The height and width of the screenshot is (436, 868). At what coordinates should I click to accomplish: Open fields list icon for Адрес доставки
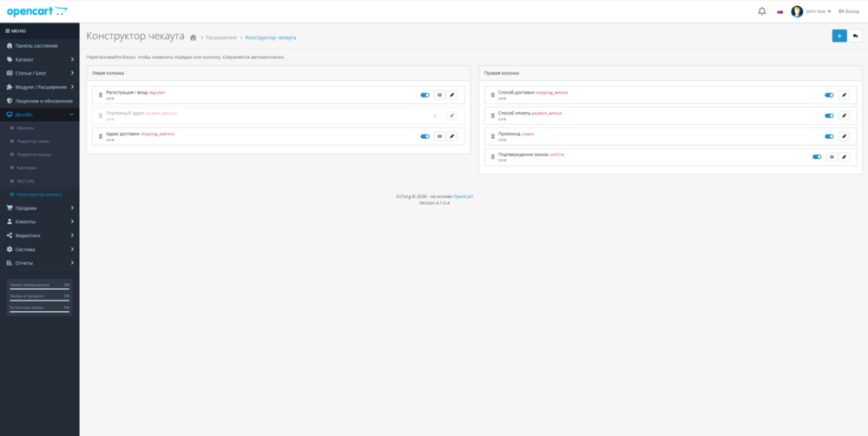tap(439, 136)
